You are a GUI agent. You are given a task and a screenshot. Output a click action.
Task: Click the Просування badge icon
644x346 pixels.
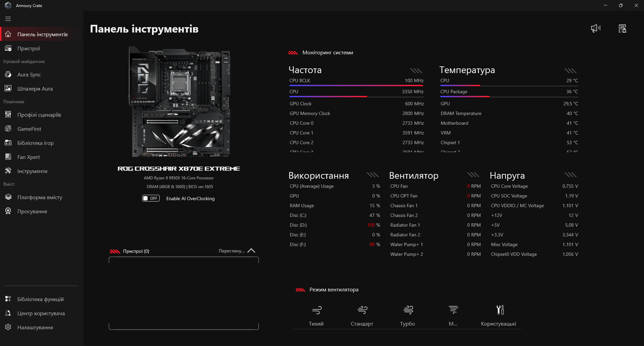coord(8,211)
